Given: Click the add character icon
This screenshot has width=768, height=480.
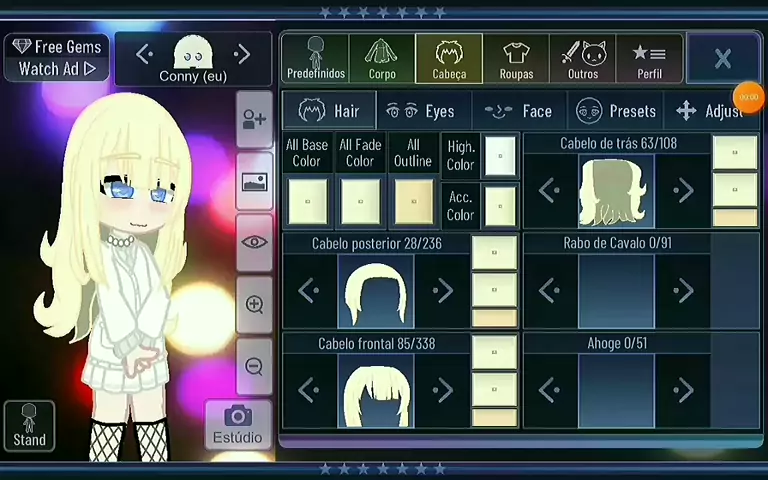Looking at the screenshot, I should [x=254, y=119].
